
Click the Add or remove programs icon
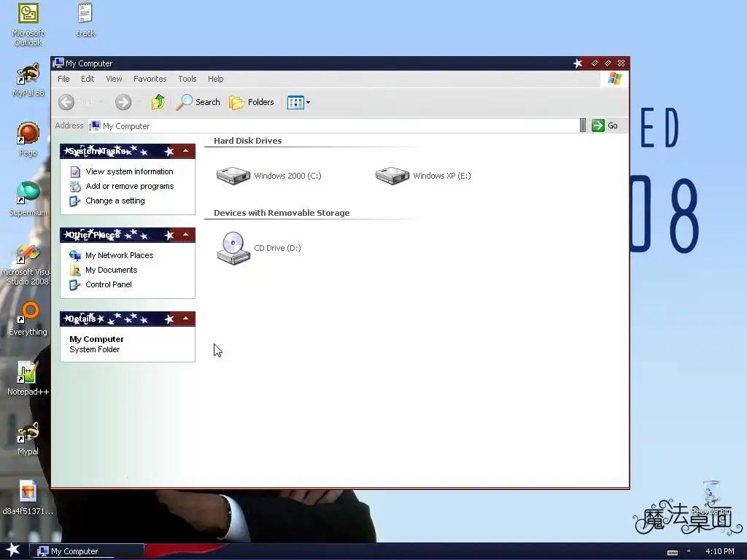coord(75,186)
